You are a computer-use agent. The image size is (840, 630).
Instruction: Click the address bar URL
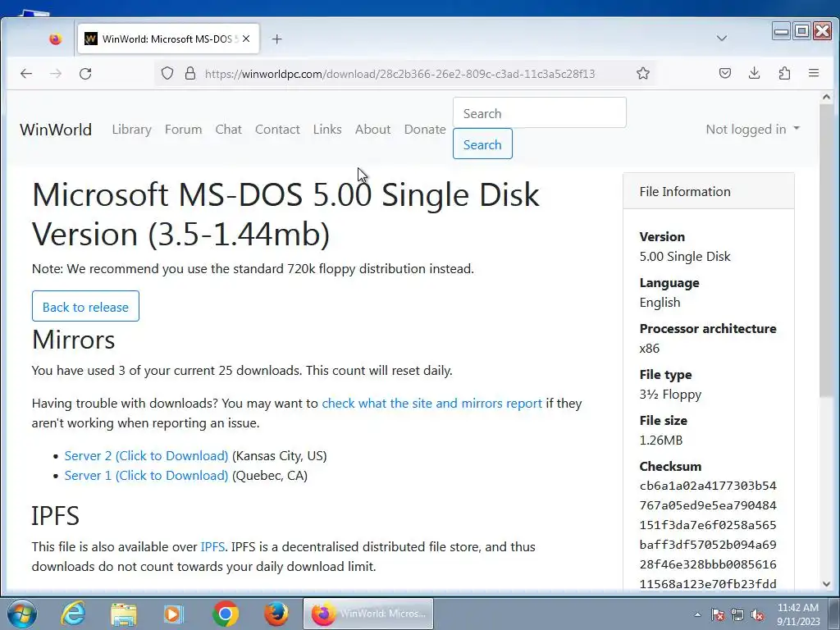(399, 74)
